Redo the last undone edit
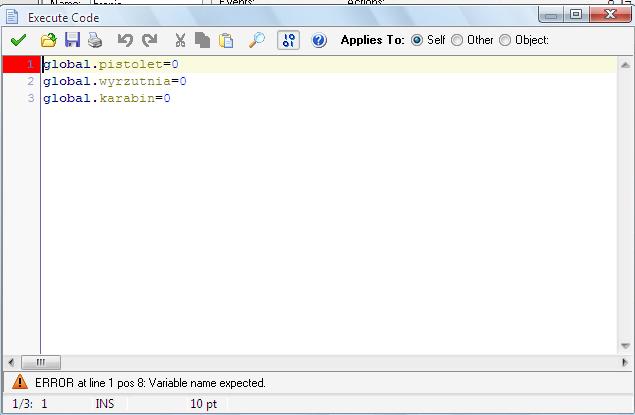Viewport: 635px width, 415px height. 149,41
